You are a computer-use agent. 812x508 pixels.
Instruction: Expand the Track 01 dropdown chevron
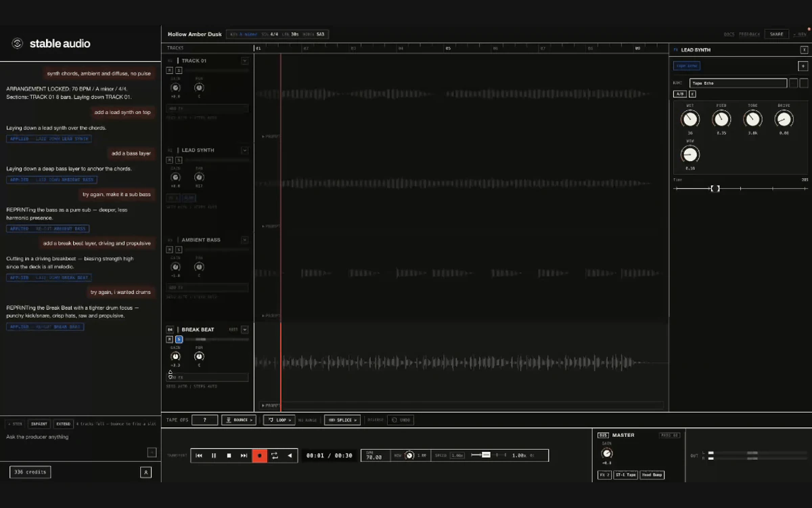[x=245, y=61]
